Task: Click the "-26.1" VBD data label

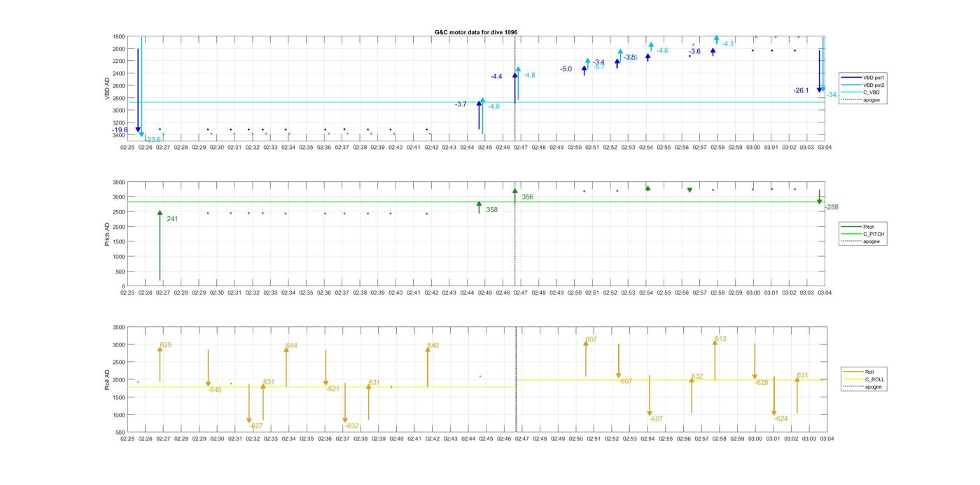Action: click(801, 90)
